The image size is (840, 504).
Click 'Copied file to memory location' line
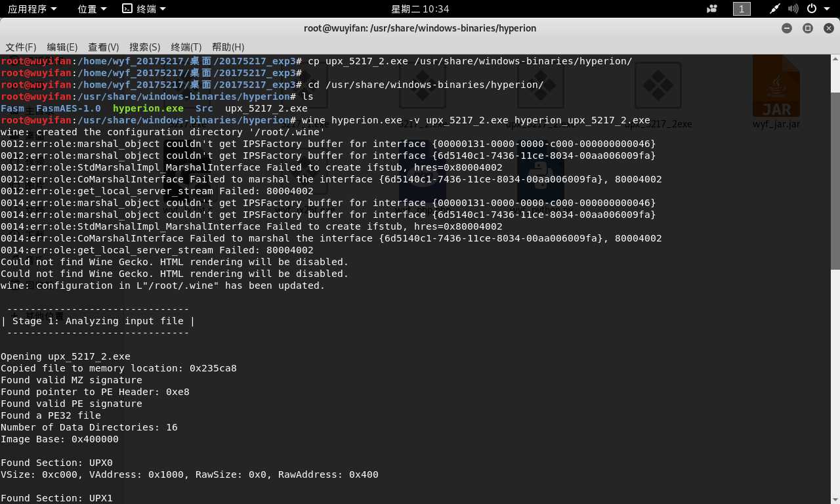tap(119, 368)
